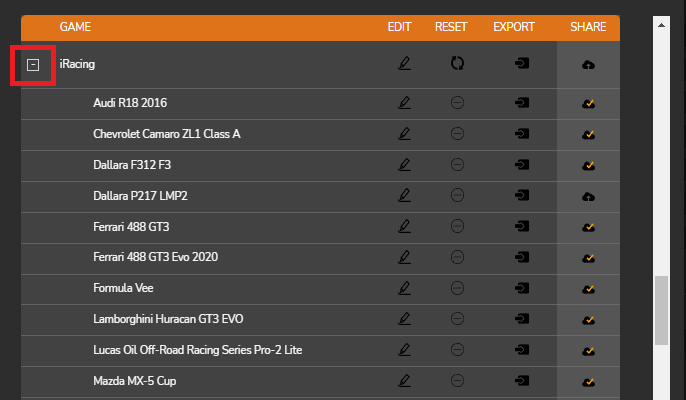686x400 pixels.
Task: Upload Dallara P217 LMP2 to cloud
Action: (x=588, y=197)
